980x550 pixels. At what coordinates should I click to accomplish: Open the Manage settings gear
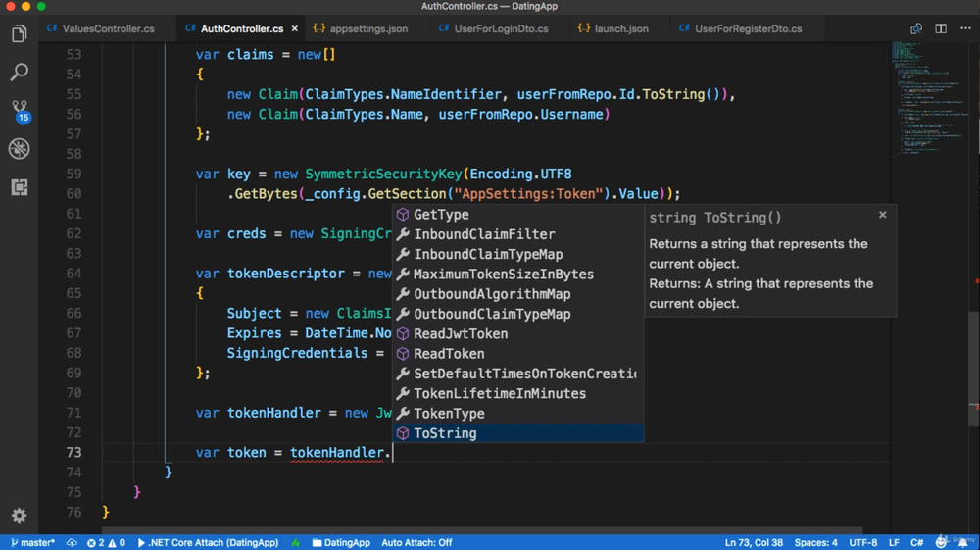20,515
